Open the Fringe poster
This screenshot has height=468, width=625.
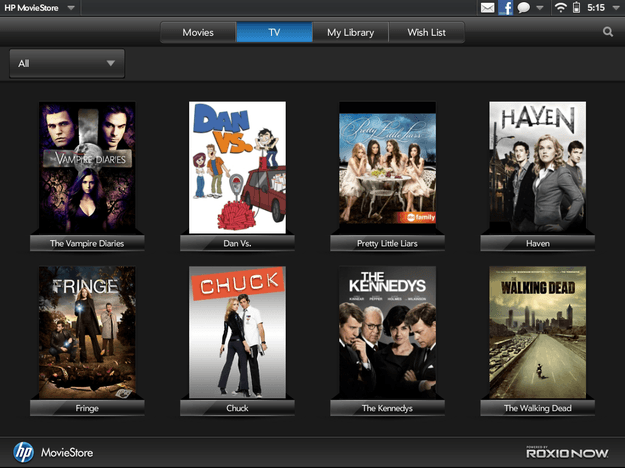click(87, 332)
